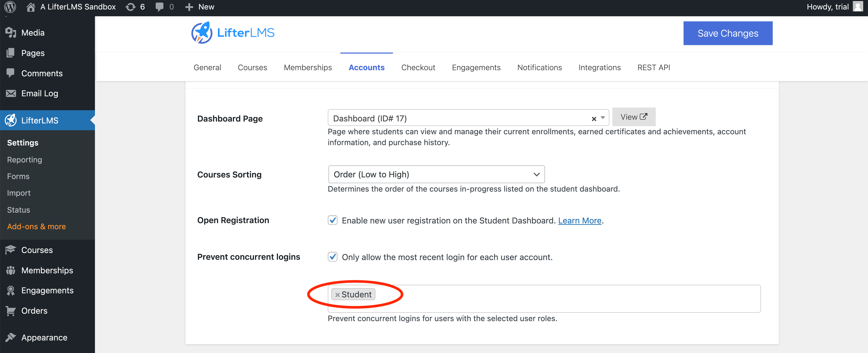The height and width of the screenshot is (353, 868).
Task: Click the user avatar next to Howdy, trial
Action: coord(857,6)
